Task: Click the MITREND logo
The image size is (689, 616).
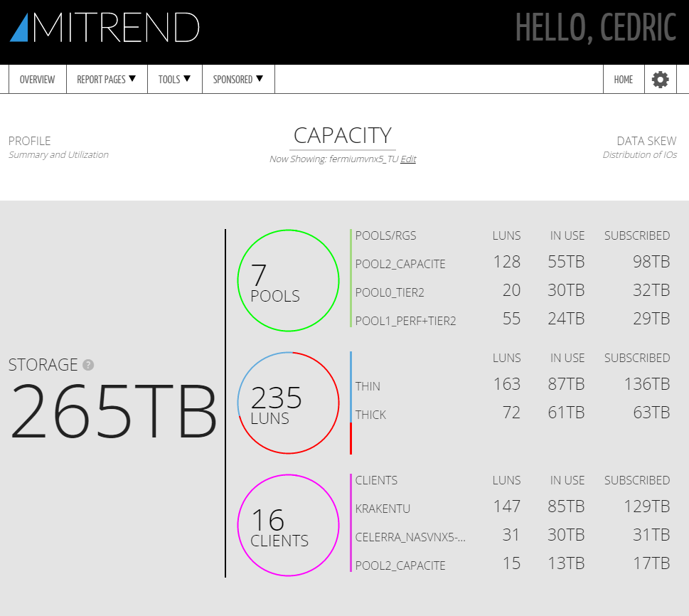Action: (x=105, y=28)
